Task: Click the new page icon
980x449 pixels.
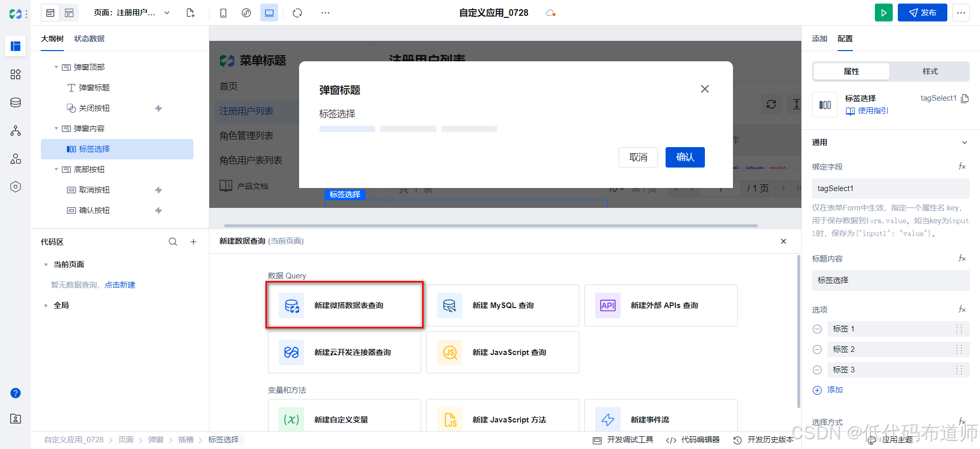Action: click(190, 13)
